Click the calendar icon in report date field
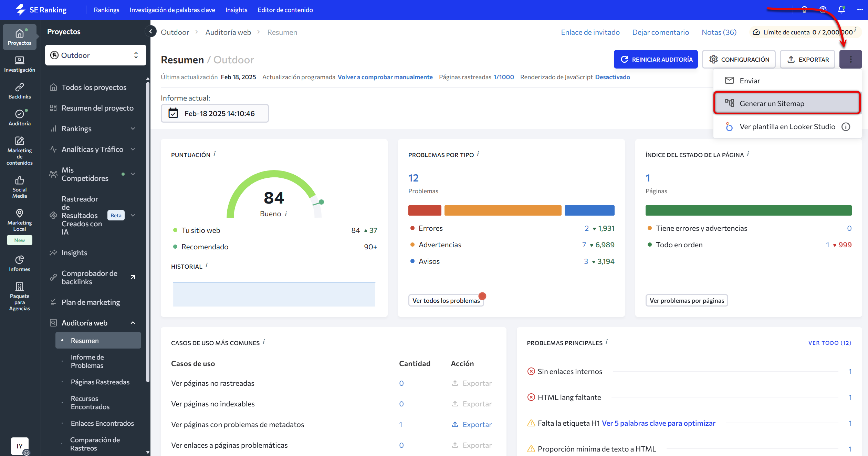The height and width of the screenshot is (456, 868). click(x=173, y=113)
